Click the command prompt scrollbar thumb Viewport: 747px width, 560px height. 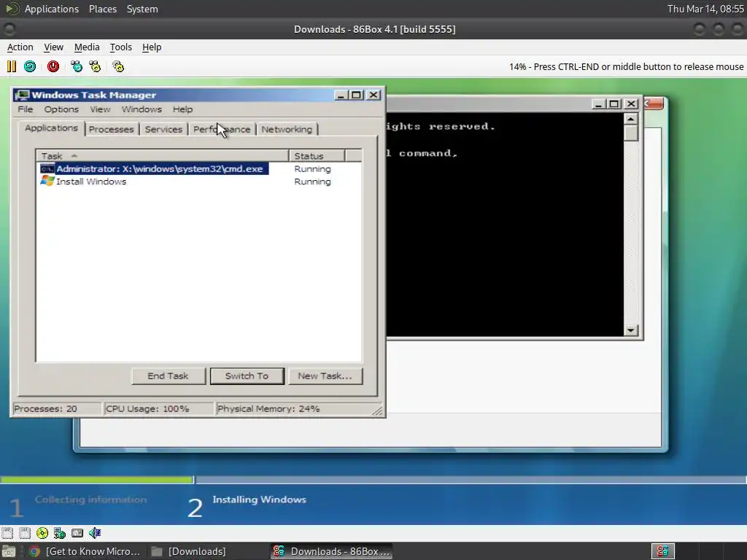click(631, 133)
